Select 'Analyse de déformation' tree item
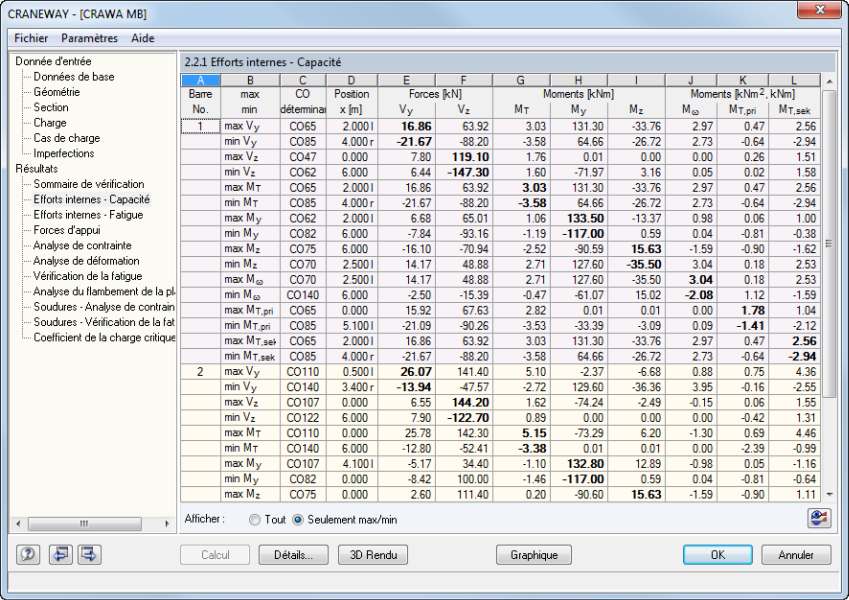The image size is (849, 600). pos(82,261)
